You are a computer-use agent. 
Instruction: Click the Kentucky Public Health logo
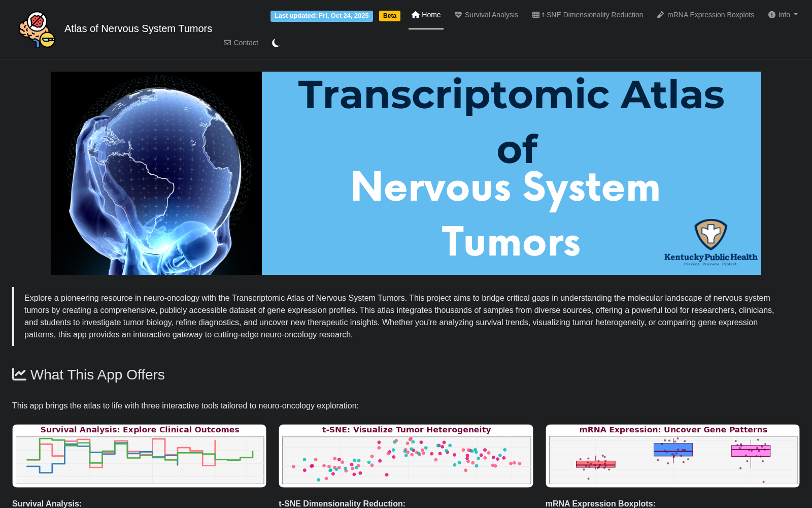[710, 243]
